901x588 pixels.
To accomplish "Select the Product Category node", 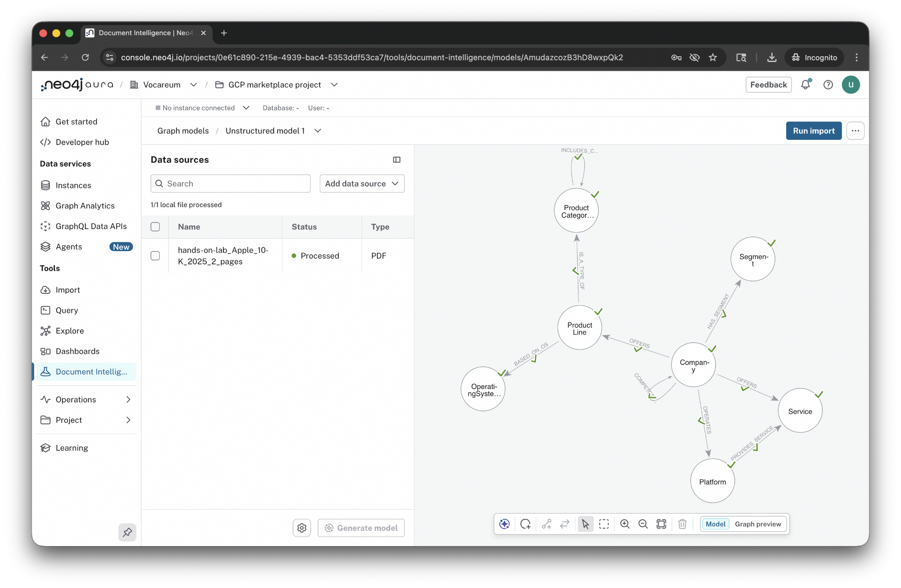I will (576, 210).
